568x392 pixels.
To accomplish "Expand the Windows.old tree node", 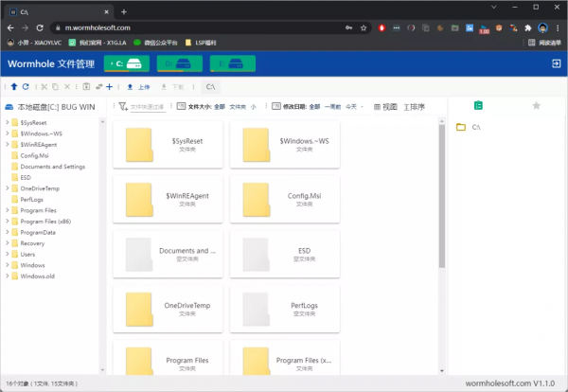I will coord(8,276).
